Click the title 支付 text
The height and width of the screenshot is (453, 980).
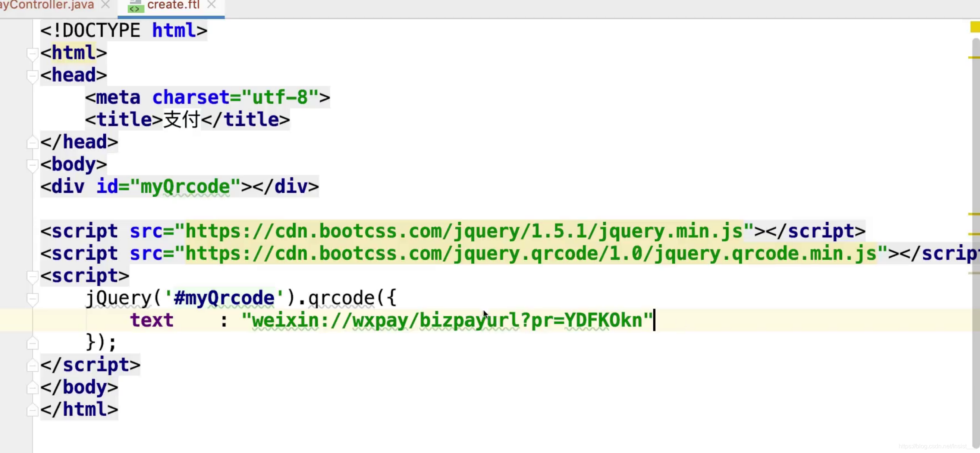[182, 120]
